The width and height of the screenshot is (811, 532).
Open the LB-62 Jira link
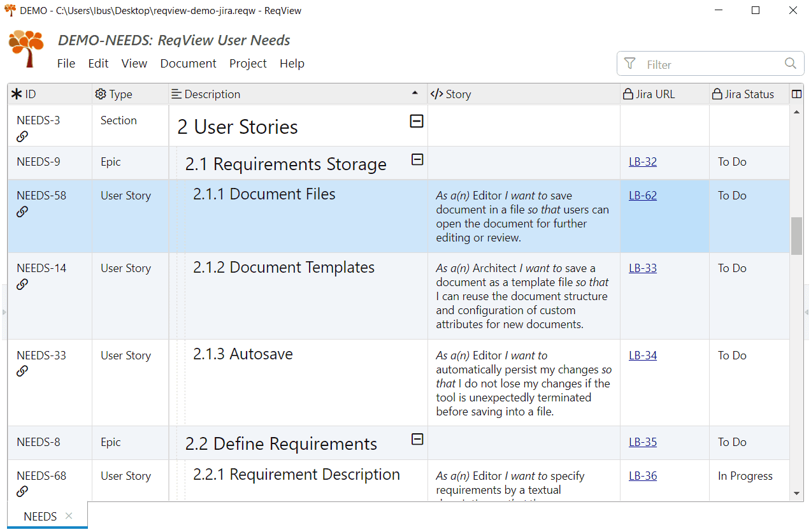click(x=642, y=196)
